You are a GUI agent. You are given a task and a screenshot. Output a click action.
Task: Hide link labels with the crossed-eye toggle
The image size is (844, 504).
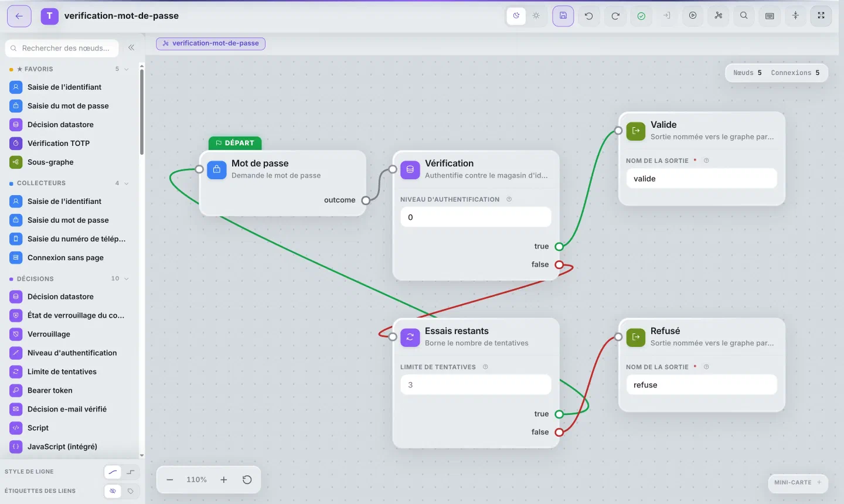tap(113, 491)
